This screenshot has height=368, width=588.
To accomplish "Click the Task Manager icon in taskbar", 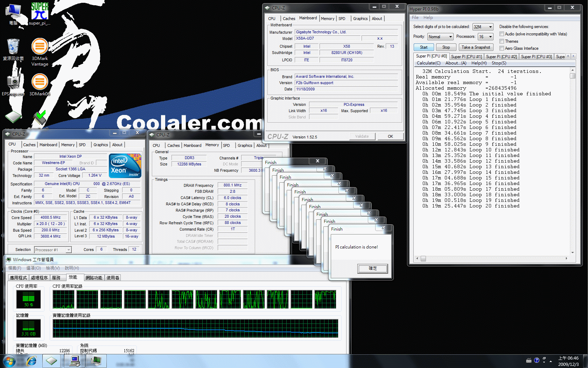I will [96, 361].
